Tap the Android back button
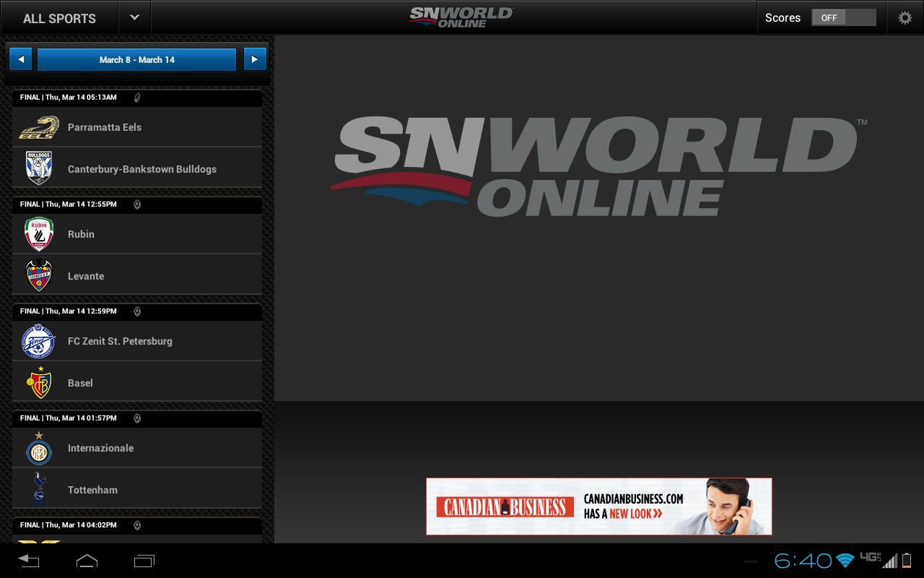 click(28, 561)
